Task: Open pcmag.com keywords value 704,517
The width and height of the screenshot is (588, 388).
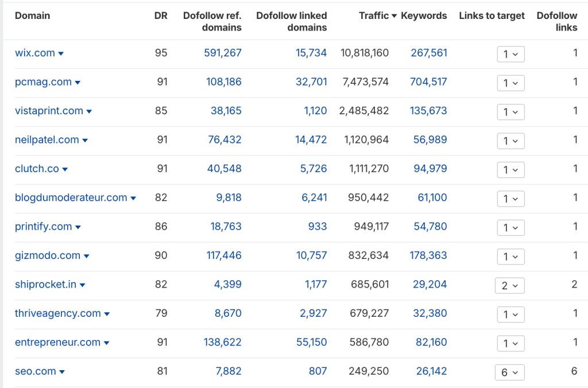Action: click(428, 82)
